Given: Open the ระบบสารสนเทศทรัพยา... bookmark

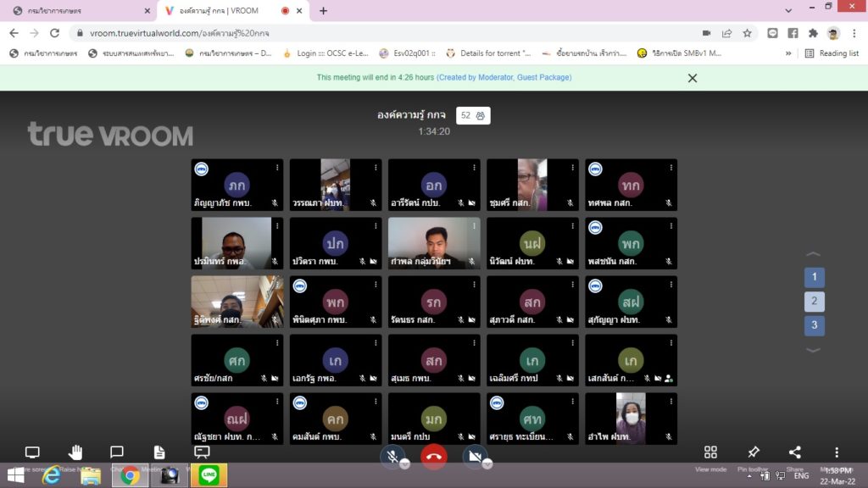Looking at the screenshot, I should 131,53.
